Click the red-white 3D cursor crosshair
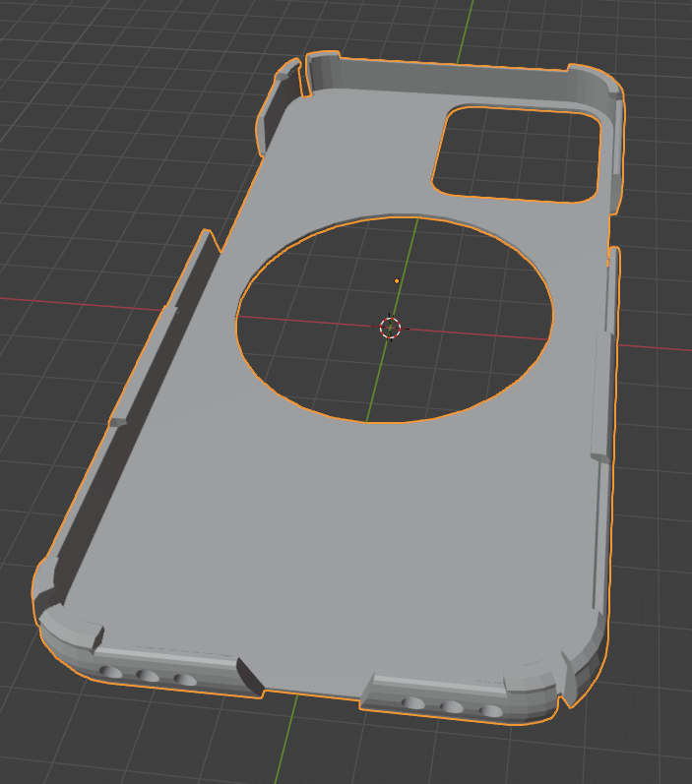Viewport: 692px width, 784px height. click(390, 328)
